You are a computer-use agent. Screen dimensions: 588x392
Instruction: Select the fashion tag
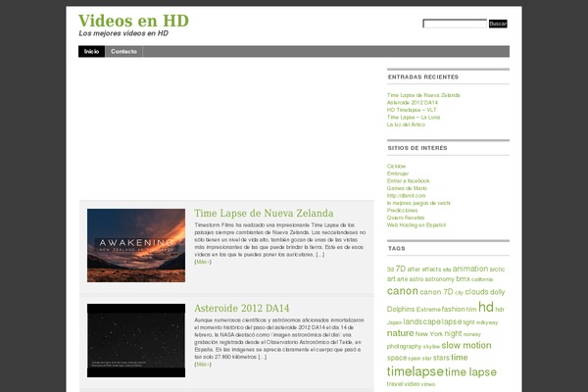point(453,309)
